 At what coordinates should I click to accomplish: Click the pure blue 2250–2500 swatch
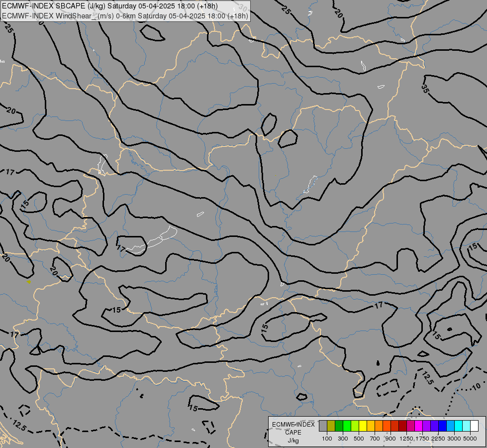point(442,426)
